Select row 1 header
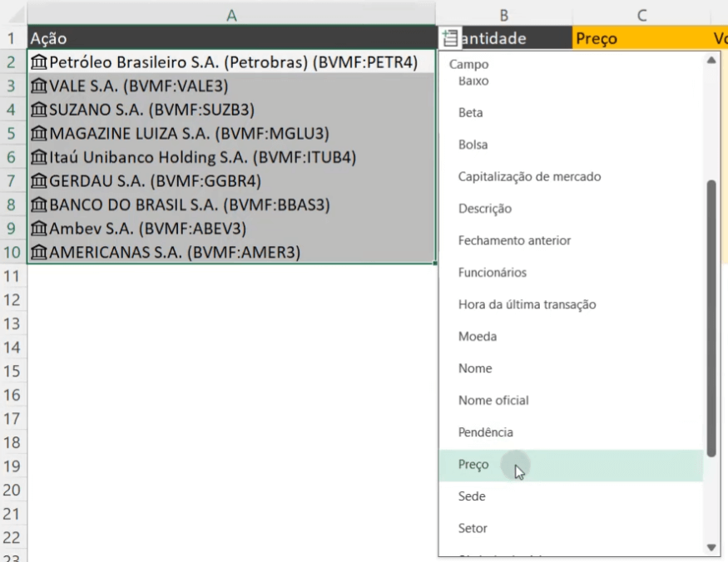The width and height of the screenshot is (728, 562). pyautogui.click(x=13, y=38)
